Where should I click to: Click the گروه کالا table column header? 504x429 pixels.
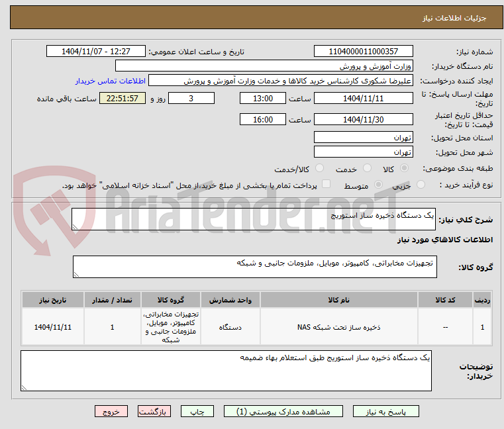pos(171,300)
